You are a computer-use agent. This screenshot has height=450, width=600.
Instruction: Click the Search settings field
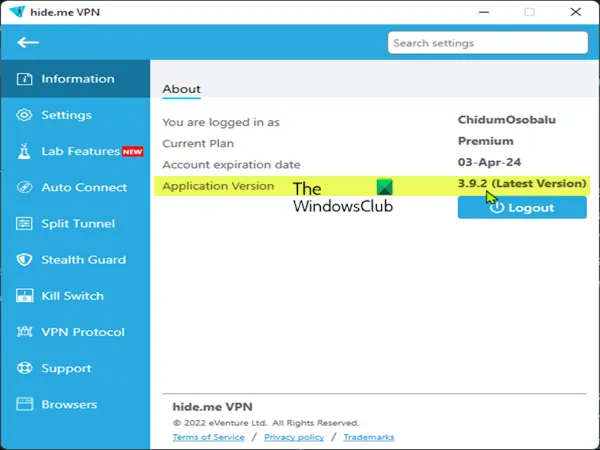click(x=488, y=43)
